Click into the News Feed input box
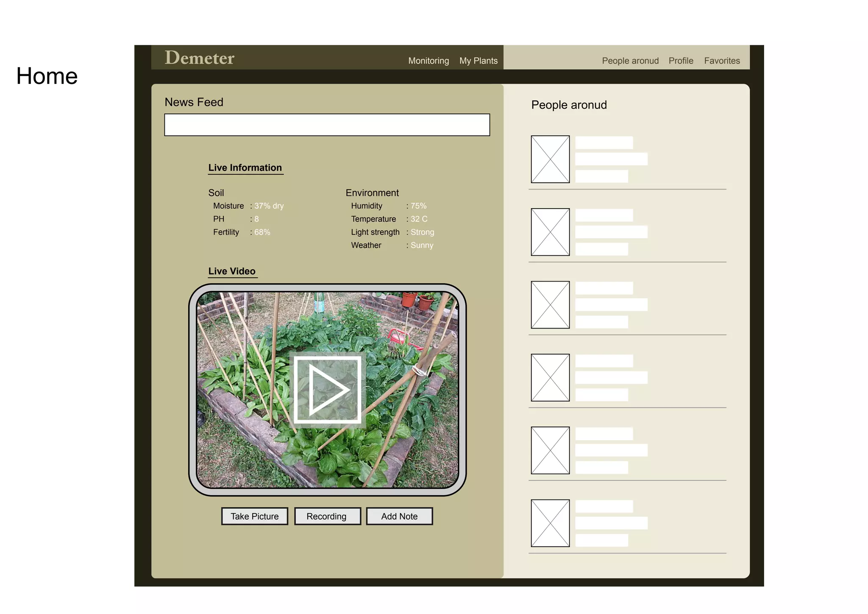868x614 pixels. [x=327, y=125]
